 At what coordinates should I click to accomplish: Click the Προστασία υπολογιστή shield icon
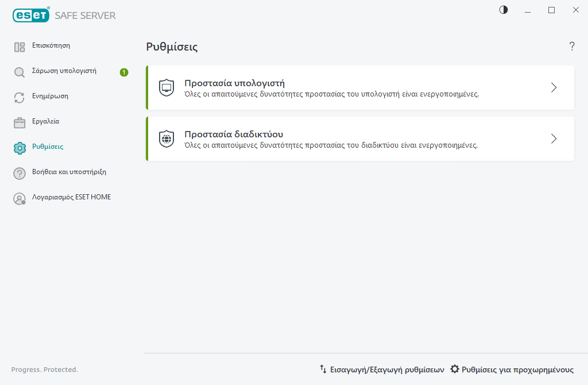tap(166, 88)
